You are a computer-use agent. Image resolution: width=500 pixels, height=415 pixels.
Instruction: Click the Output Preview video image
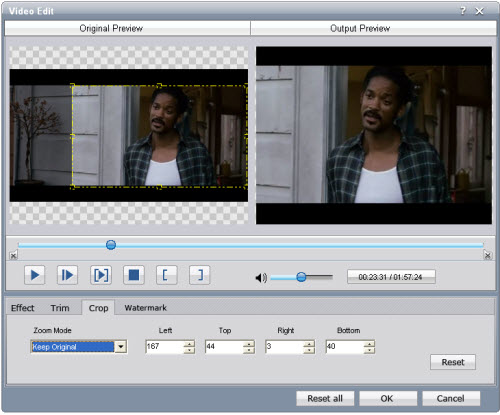tap(374, 135)
